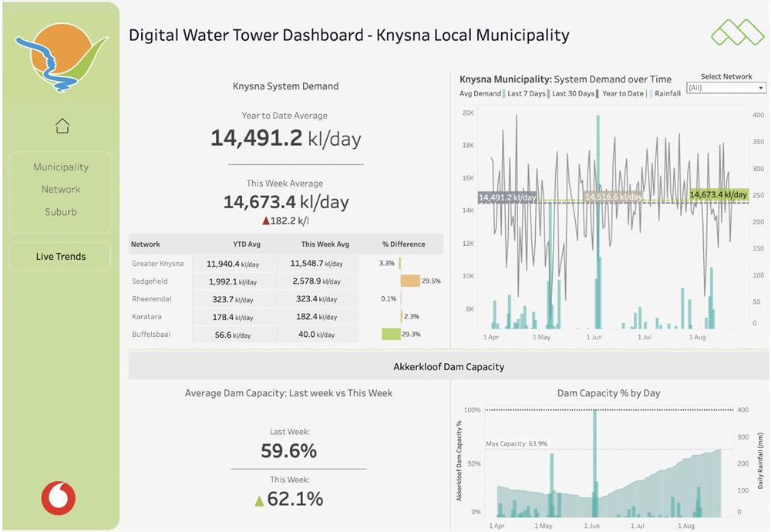The image size is (771, 532).
Task: Click the Karatara network row
Action: coord(286,317)
